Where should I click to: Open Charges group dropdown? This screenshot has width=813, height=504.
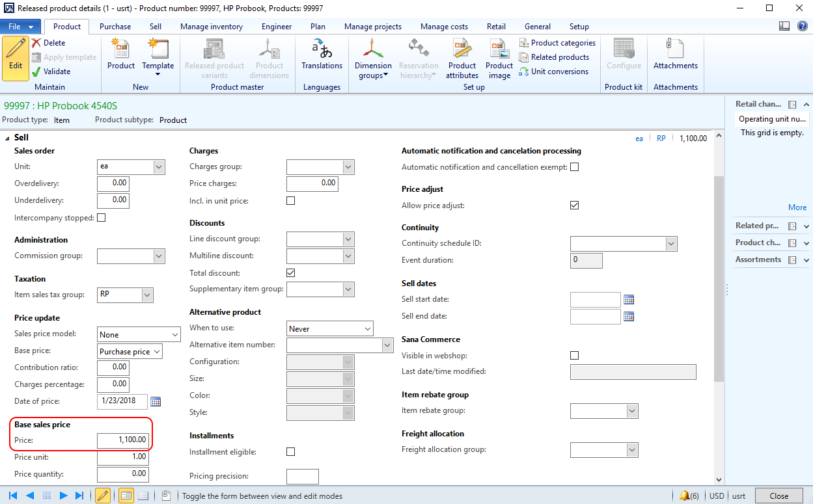pyautogui.click(x=348, y=167)
